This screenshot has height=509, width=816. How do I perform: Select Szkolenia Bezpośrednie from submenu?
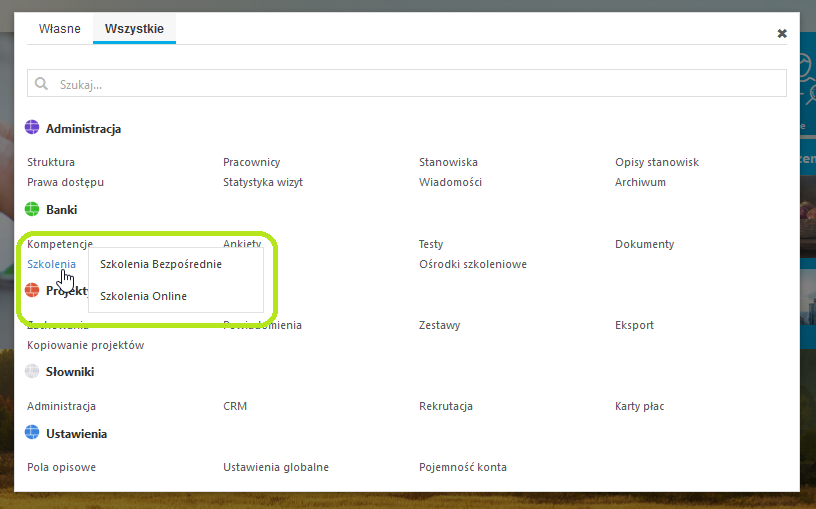pyautogui.click(x=161, y=264)
